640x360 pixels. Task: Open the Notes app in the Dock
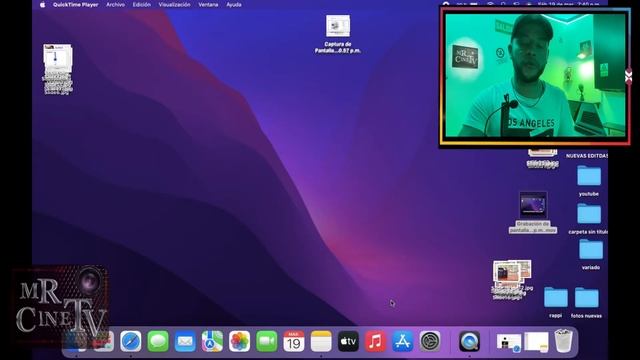pos(321,341)
